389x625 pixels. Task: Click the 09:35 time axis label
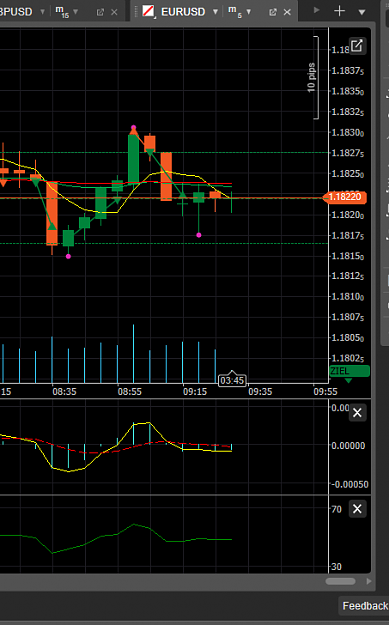point(260,392)
